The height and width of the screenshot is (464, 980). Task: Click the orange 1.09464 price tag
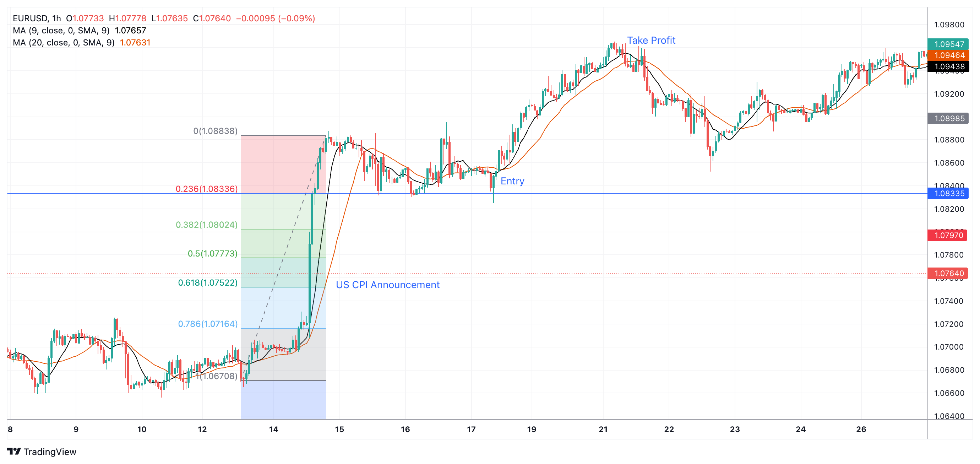[949, 55]
